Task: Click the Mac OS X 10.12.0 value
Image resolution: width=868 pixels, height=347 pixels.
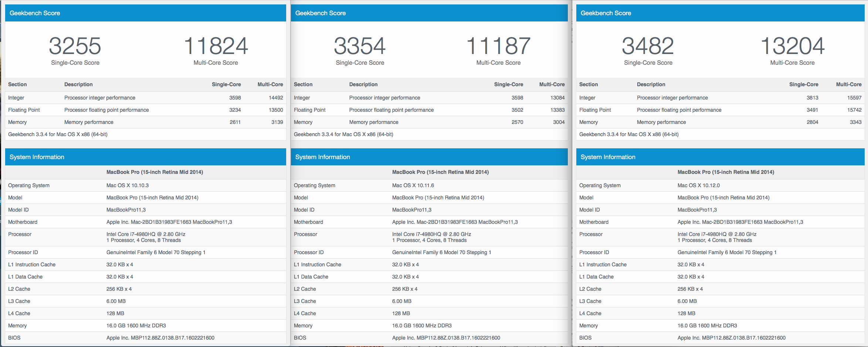Action: 699,185
